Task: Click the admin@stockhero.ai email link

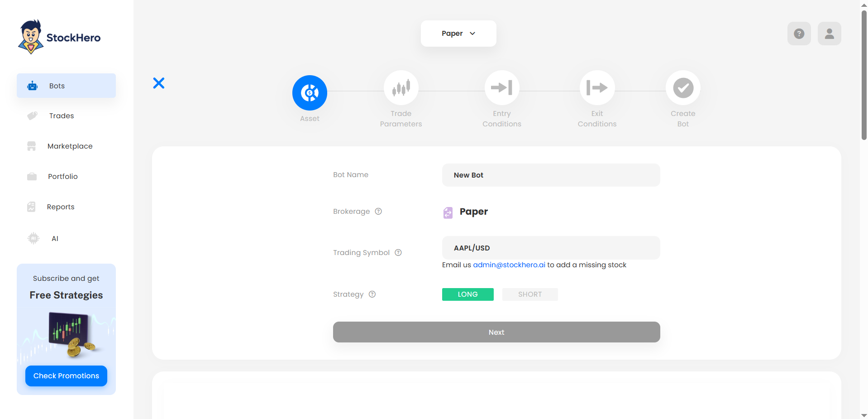Action: click(x=509, y=265)
